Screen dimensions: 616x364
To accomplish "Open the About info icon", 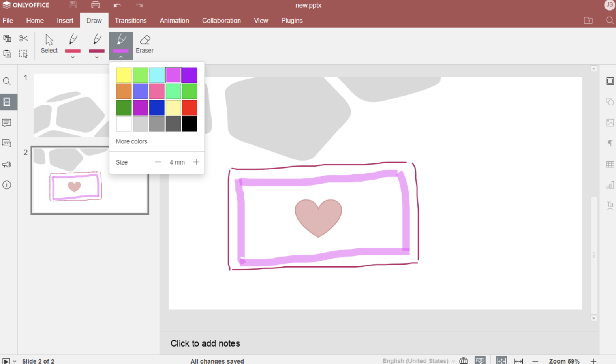I will tap(7, 185).
